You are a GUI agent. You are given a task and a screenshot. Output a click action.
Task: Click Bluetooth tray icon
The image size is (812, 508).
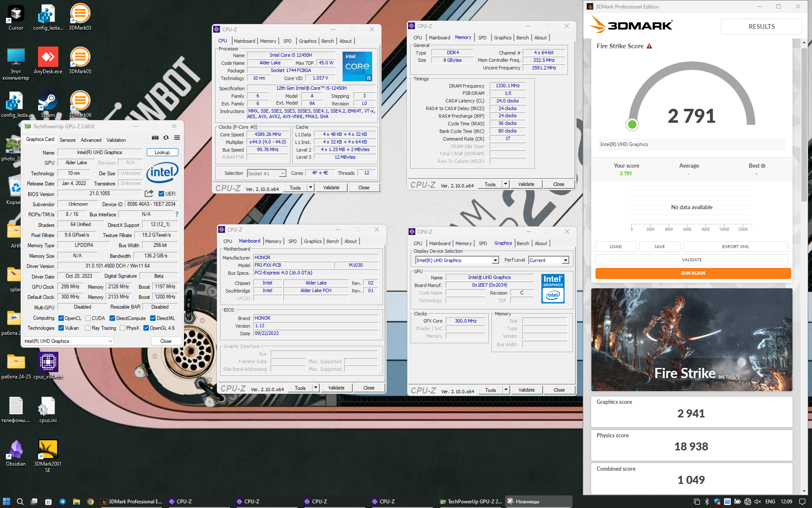tap(707, 502)
